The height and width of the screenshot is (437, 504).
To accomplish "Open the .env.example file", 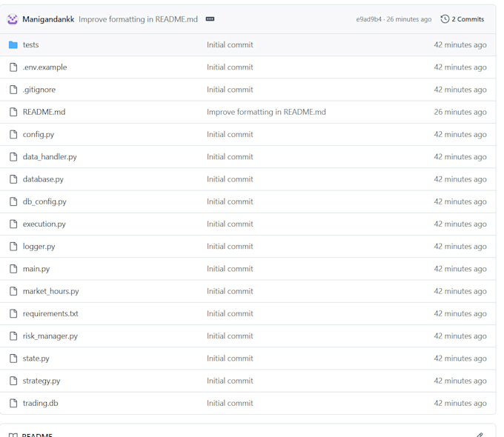I will pyautogui.click(x=44, y=67).
